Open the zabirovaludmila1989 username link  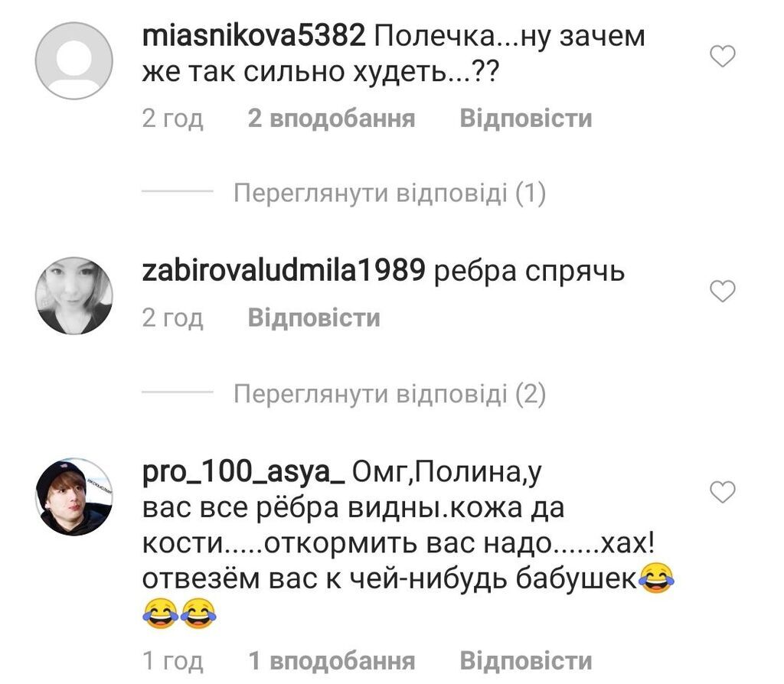[x=283, y=272]
